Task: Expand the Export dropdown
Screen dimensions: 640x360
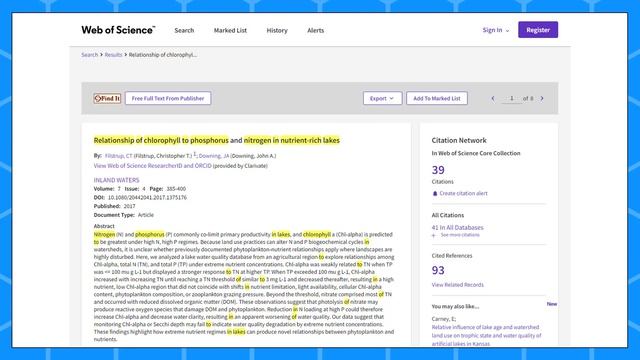Action: click(x=382, y=98)
